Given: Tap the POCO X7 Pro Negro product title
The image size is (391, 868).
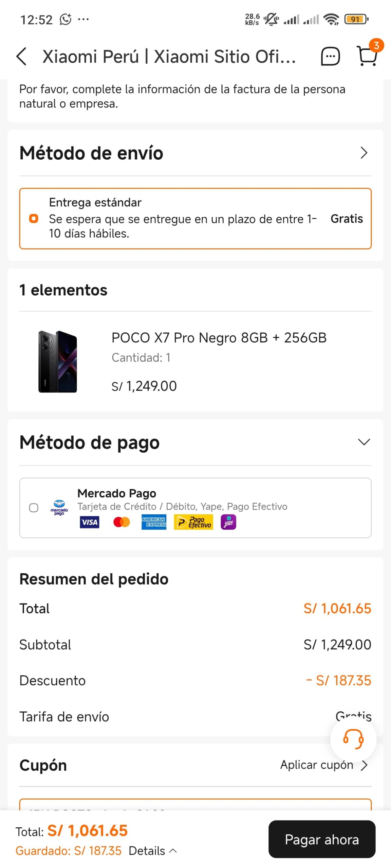Looking at the screenshot, I should tap(219, 338).
